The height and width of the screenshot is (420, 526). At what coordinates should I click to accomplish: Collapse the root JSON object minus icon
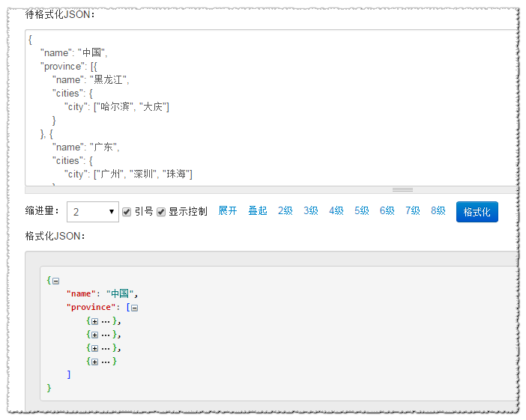(x=55, y=281)
